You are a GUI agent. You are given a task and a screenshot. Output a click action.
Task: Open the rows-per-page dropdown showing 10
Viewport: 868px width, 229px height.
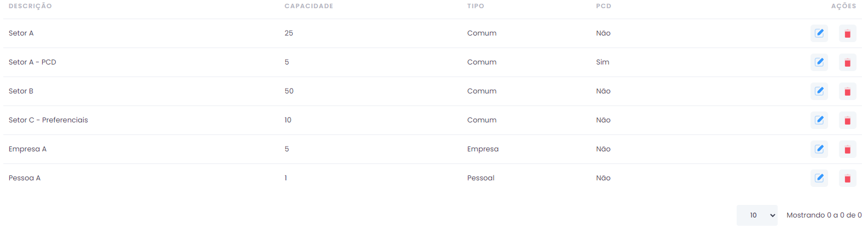tap(757, 215)
